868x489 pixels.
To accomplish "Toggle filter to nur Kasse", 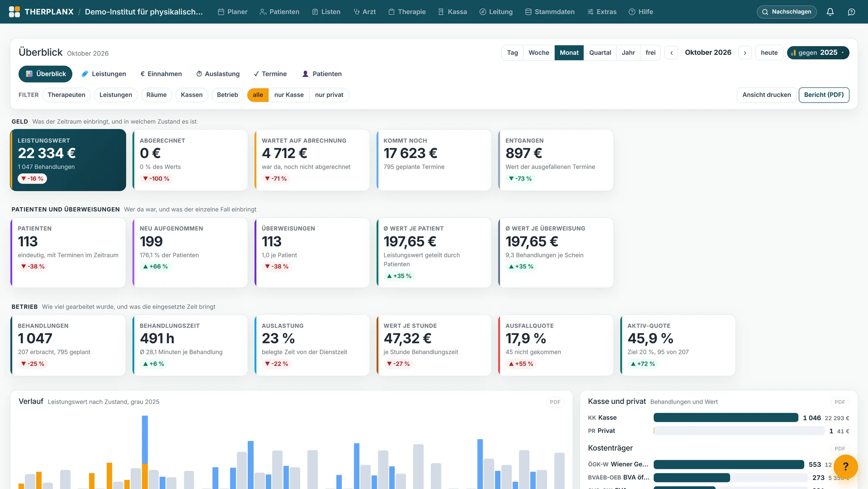I will [x=289, y=95].
